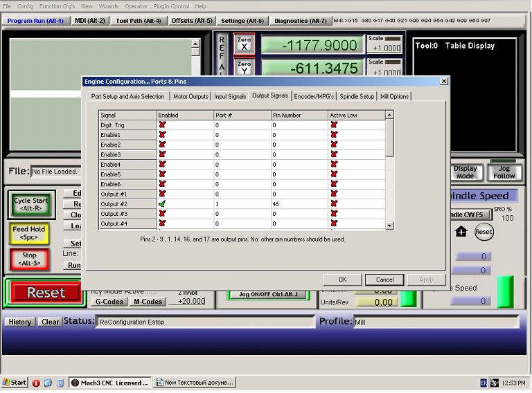
Task: Click Cancel in Ports & Pins dialog
Action: coord(384,280)
